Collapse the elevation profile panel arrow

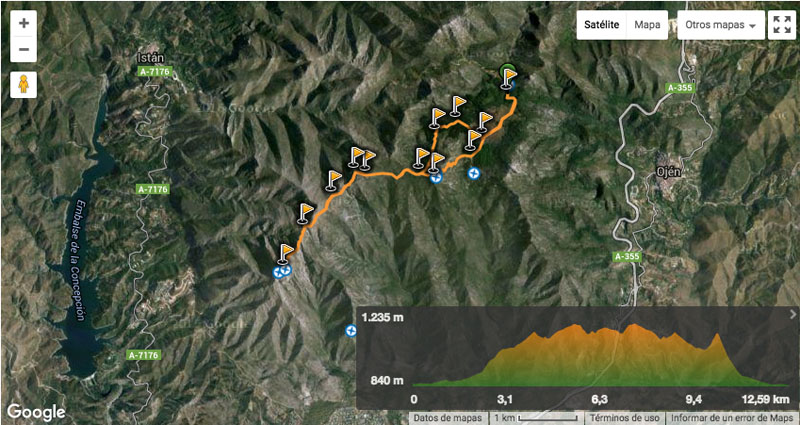(793, 314)
